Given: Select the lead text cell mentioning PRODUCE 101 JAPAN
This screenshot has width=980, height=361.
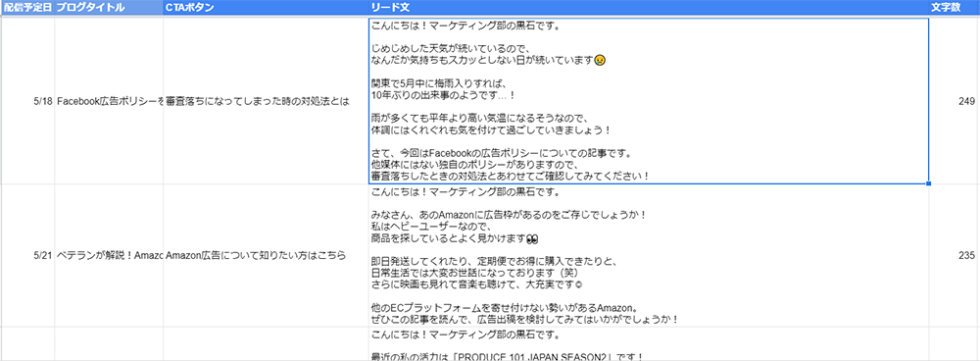Looking at the screenshot, I should click(649, 344).
